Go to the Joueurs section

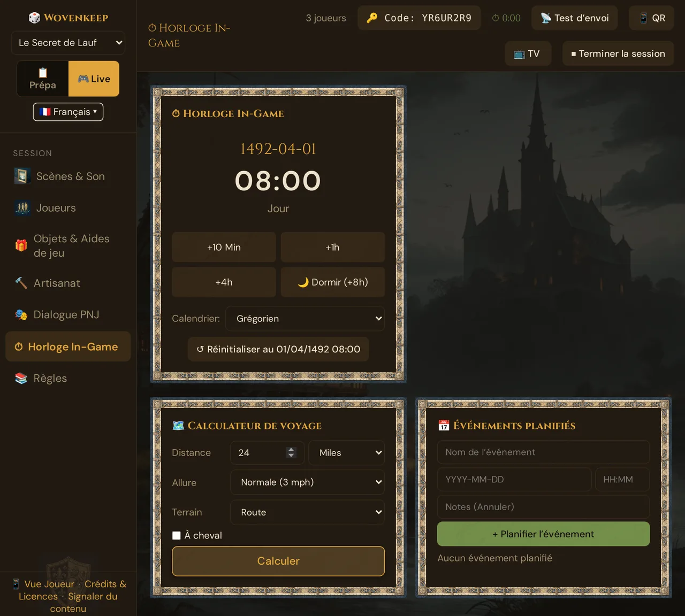(x=68, y=208)
